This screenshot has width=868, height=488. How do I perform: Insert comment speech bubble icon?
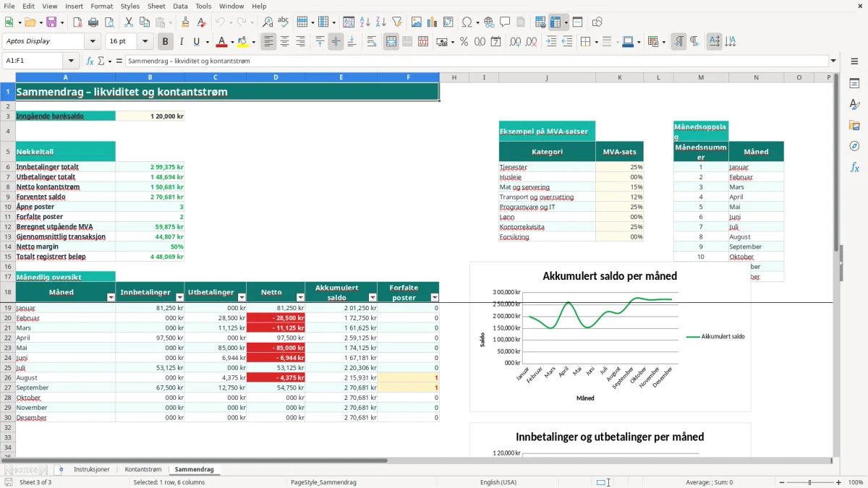pyautogui.click(x=505, y=22)
